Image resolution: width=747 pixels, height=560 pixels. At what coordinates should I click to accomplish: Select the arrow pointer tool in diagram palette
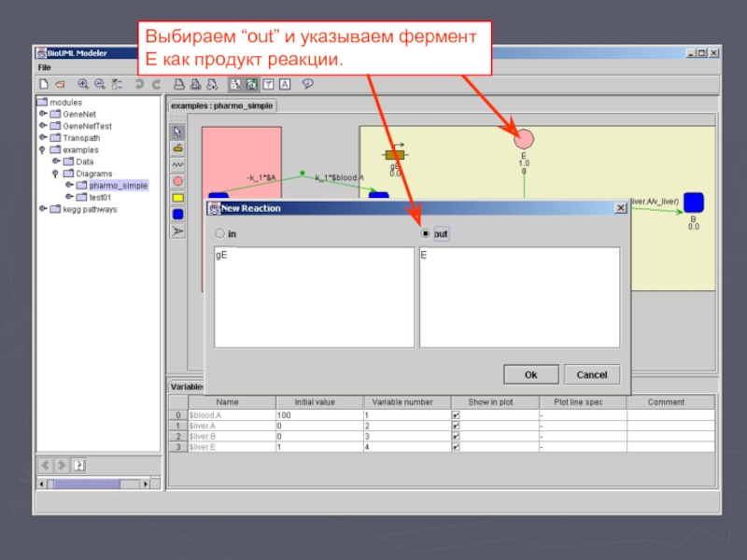[177, 132]
